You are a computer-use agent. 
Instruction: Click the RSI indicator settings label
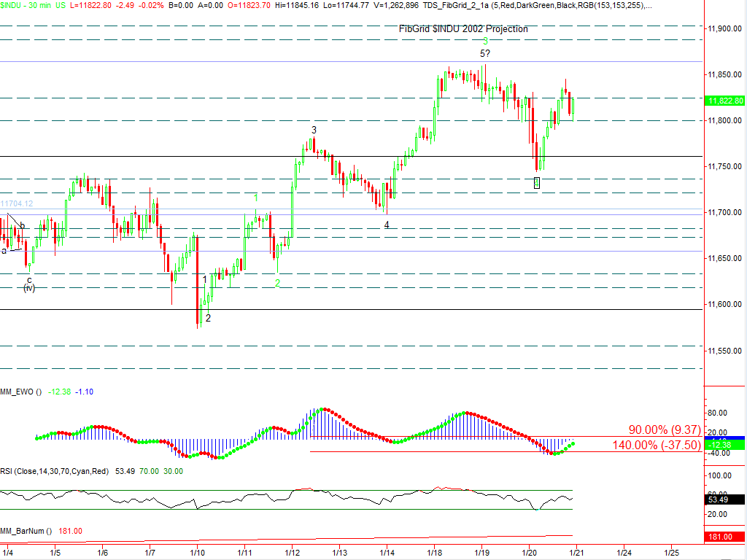point(54,472)
